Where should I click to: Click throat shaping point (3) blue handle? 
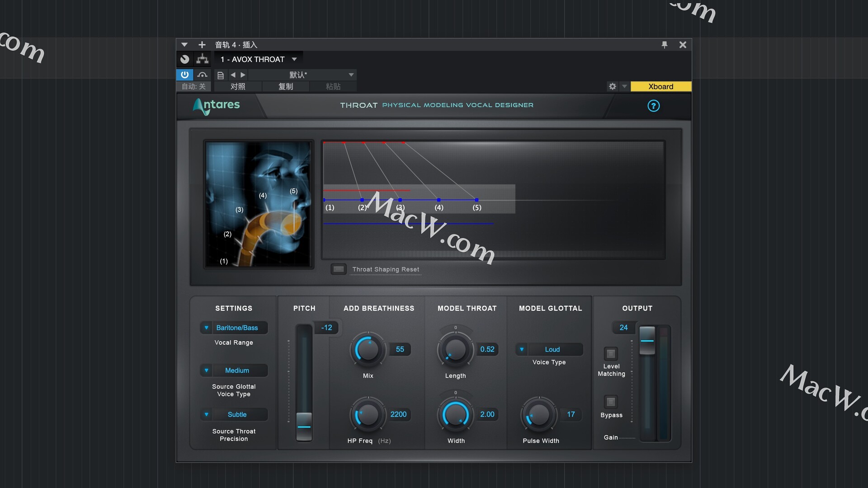400,200
